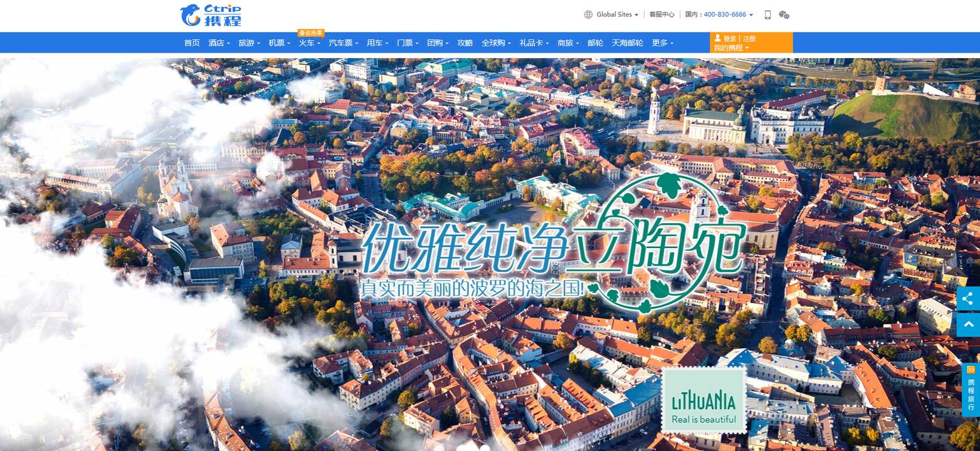Screen dimensions: 980x451
Task: Click the 登录 login link
Action: (730, 38)
